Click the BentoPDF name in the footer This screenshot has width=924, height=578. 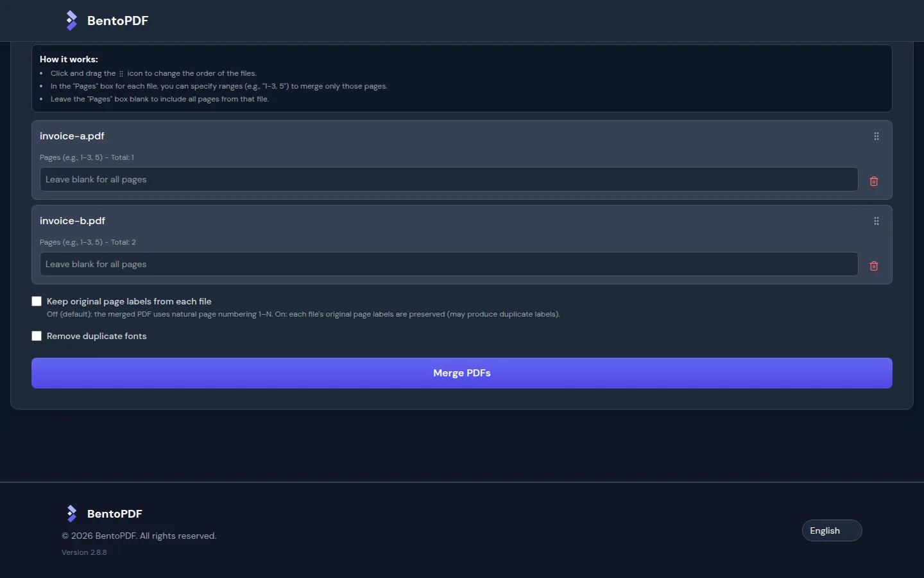(115, 514)
